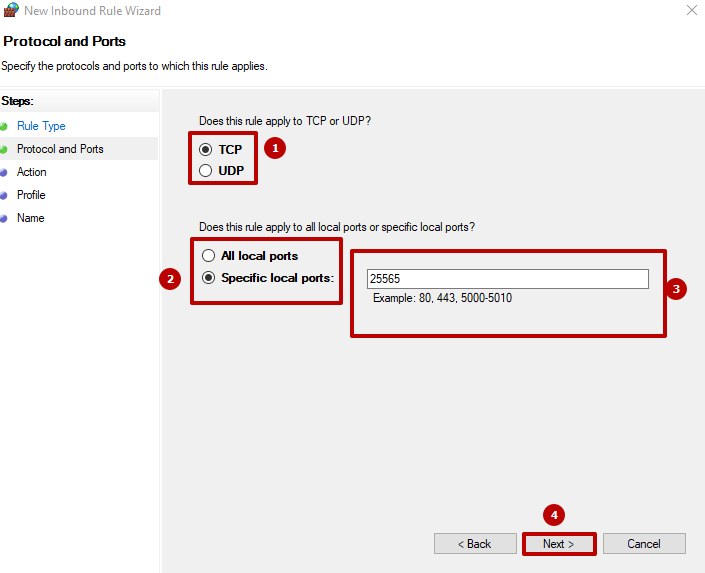Select the Protocol and Ports step
This screenshot has width=705, height=573.
[60, 149]
